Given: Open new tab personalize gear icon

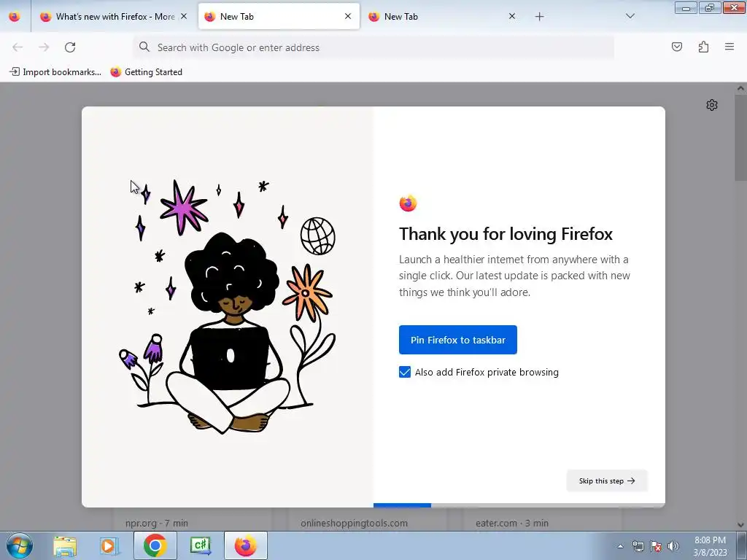Looking at the screenshot, I should tap(712, 105).
